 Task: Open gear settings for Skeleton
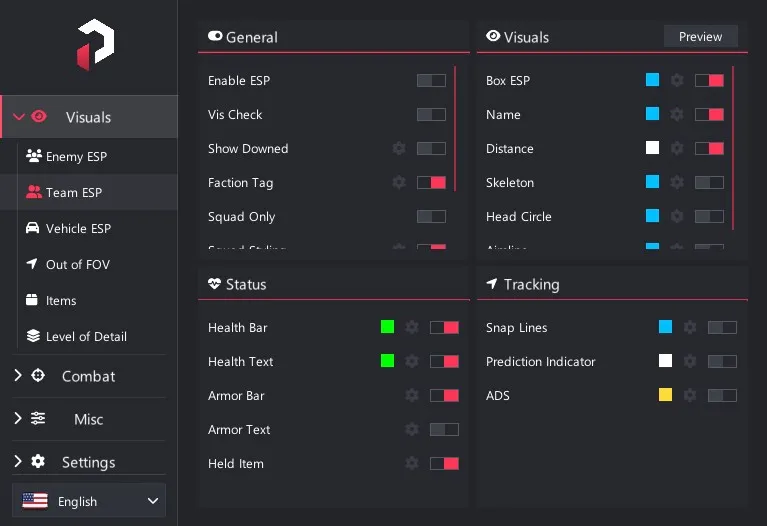677,183
